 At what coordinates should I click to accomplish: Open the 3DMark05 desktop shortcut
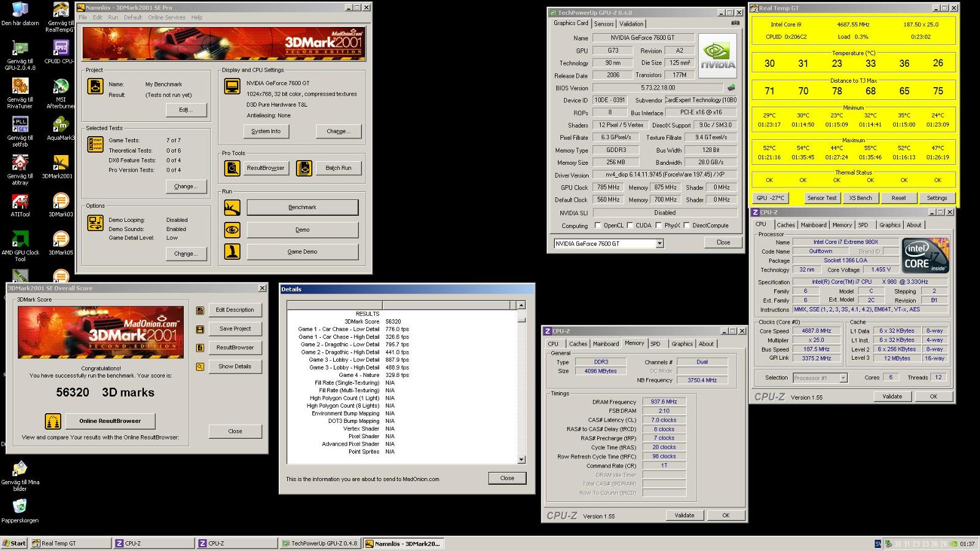click(x=60, y=243)
